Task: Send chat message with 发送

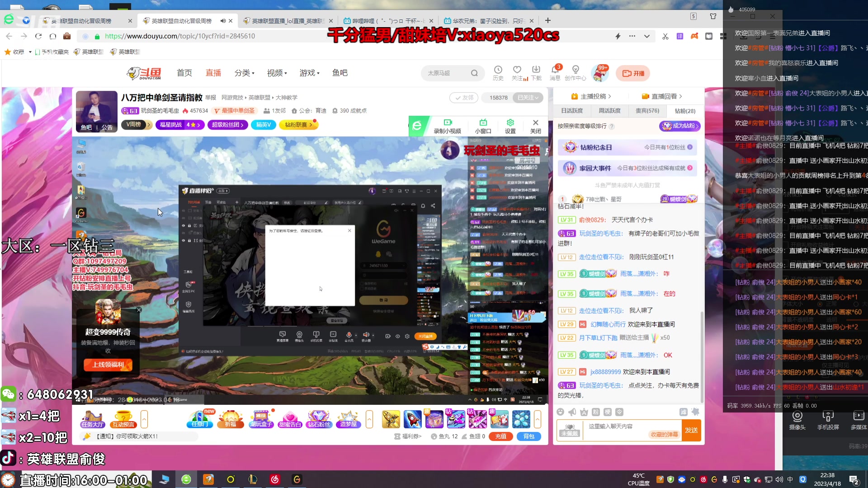Action: click(x=691, y=430)
